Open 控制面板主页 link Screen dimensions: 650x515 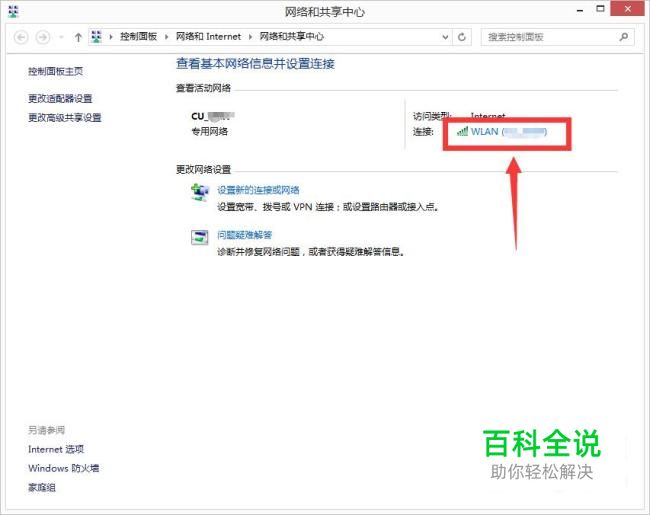(56, 71)
